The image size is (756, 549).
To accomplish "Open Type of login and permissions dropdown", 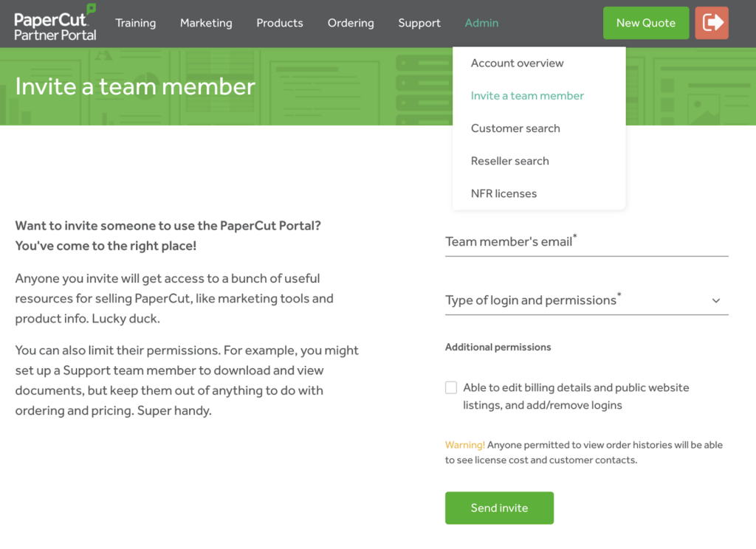I will [x=586, y=300].
